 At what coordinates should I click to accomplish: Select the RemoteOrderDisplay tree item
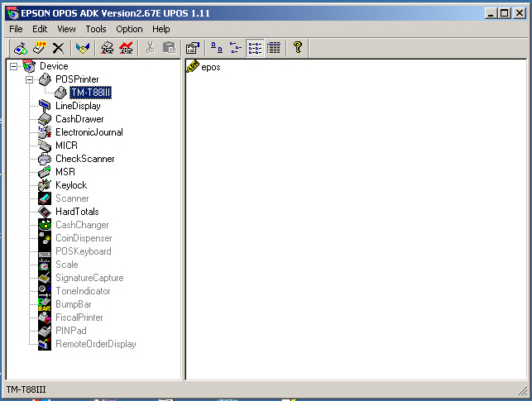point(96,344)
